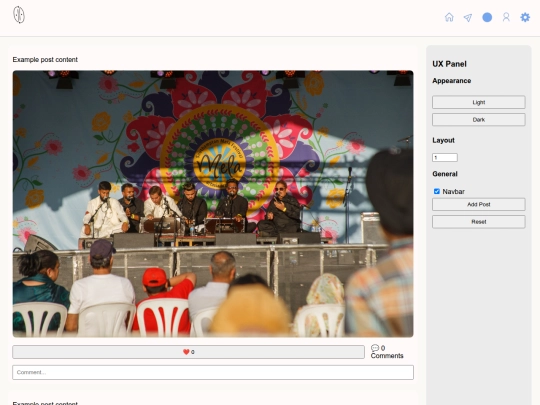Click into the Comment text field

[213, 373]
